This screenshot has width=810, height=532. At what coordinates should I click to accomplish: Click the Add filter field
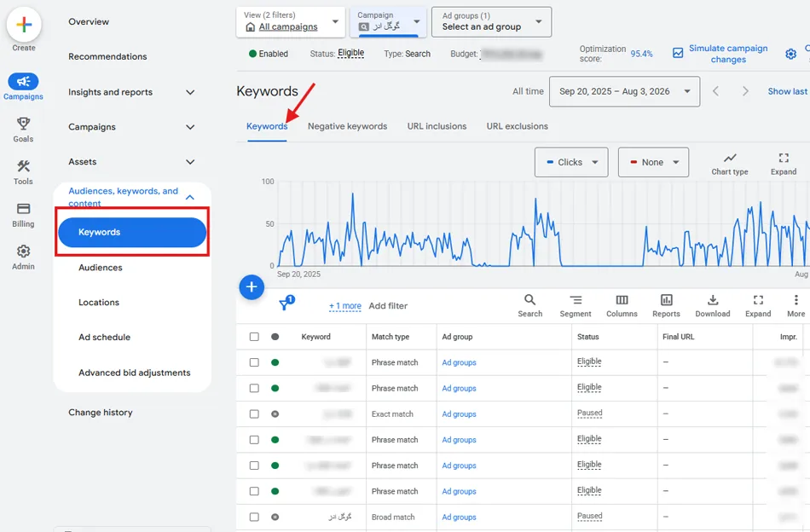tap(388, 306)
